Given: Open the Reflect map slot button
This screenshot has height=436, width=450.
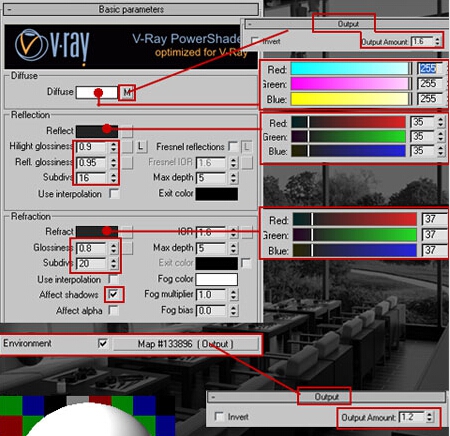Looking at the screenshot, I should (x=127, y=131).
